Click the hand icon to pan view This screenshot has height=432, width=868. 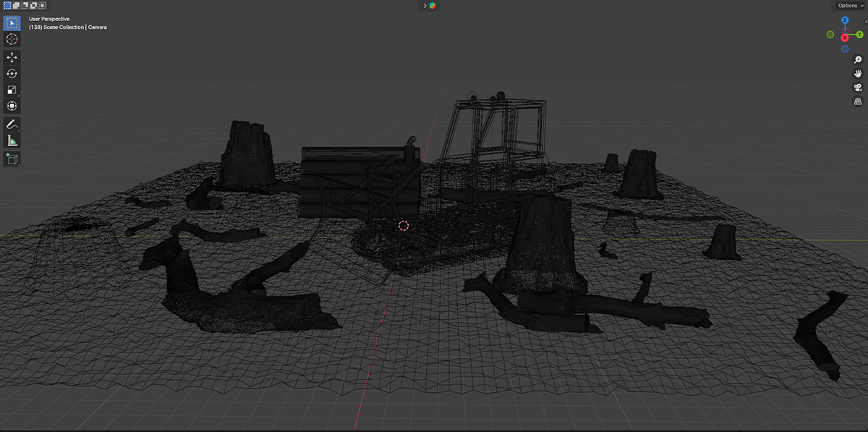(858, 74)
